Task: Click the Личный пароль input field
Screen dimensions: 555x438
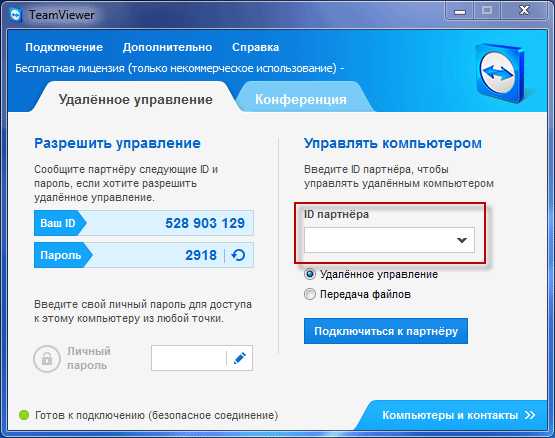Action: pyautogui.click(x=188, y=358)
